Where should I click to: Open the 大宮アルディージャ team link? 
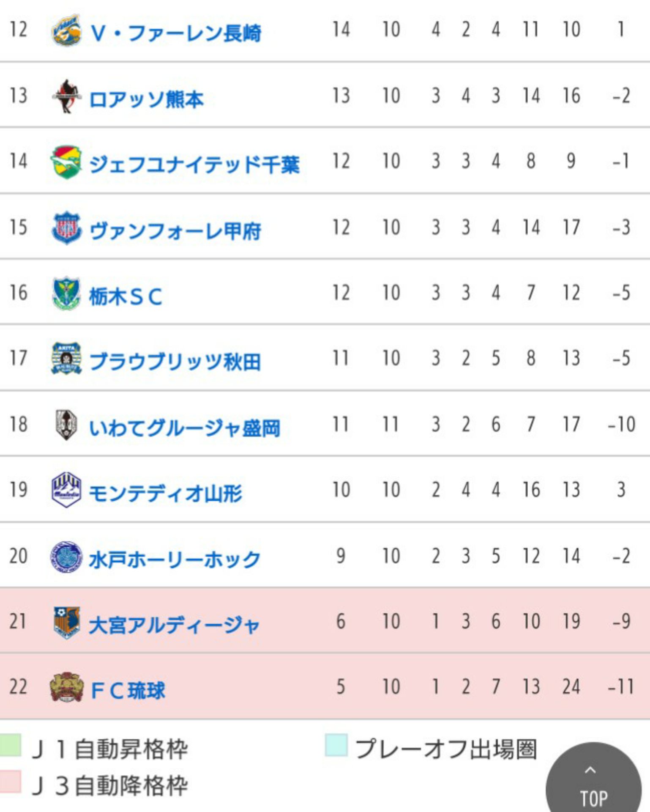click(x=174, y=625)
